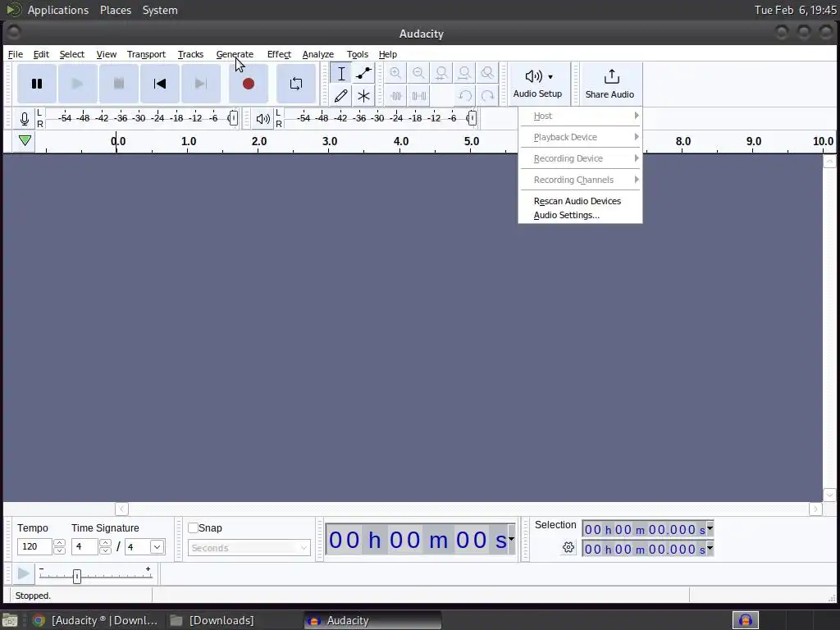Click the Zoom Out magnifier icon

(x=418, y=73)
